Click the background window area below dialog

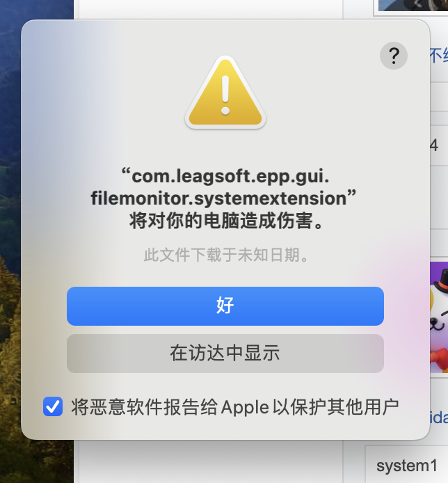click(211, 461)
